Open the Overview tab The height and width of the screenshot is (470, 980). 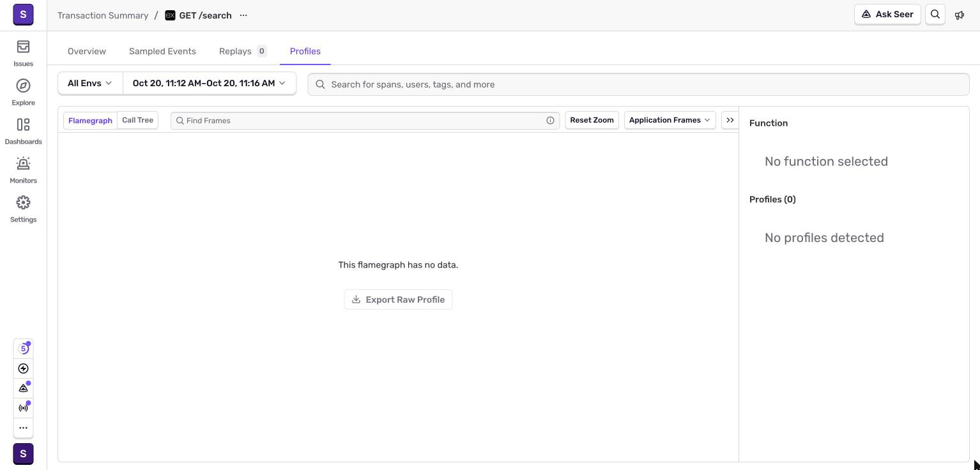[x=87, y=51]
